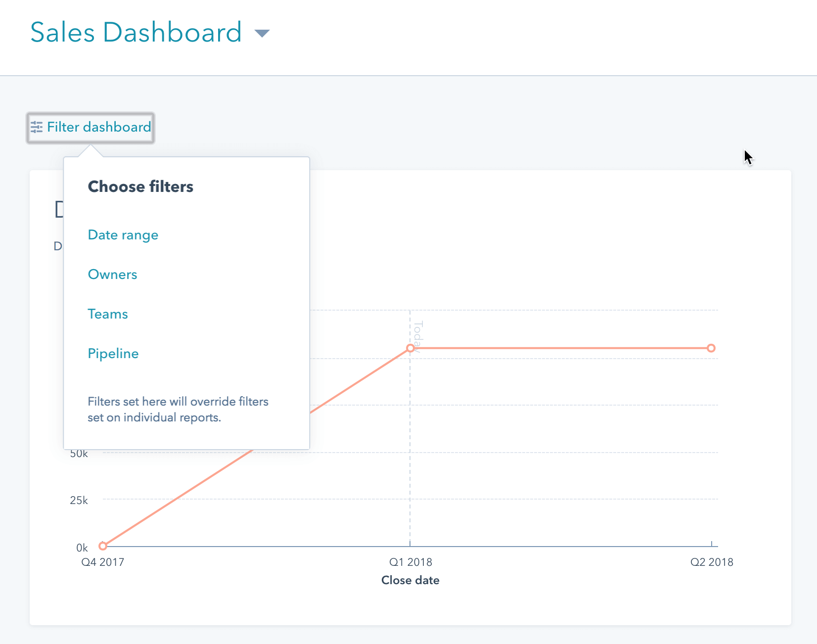Click the Q1 2018 axis label
Viewport: 817px width, 644px height.
(410, 562)
